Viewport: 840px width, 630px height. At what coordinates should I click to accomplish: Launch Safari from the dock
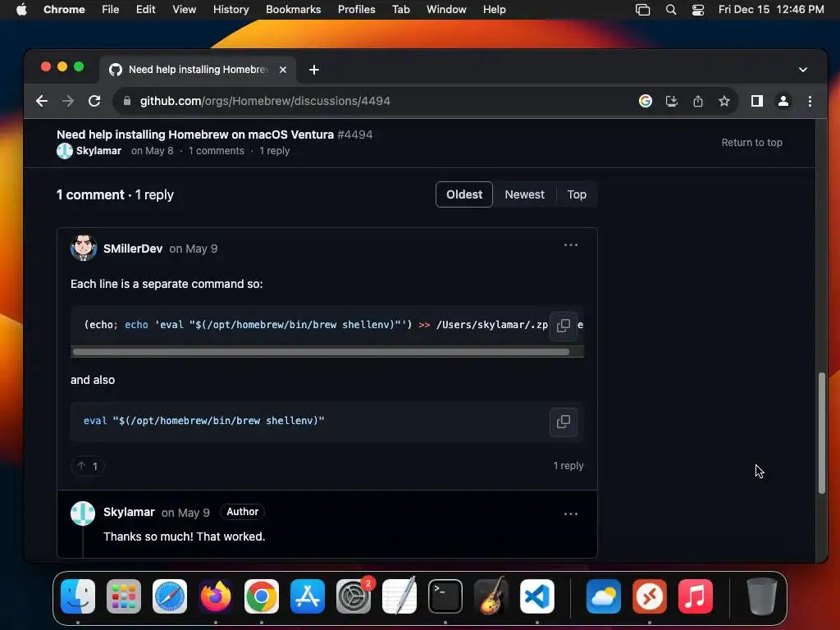point(170,596)
